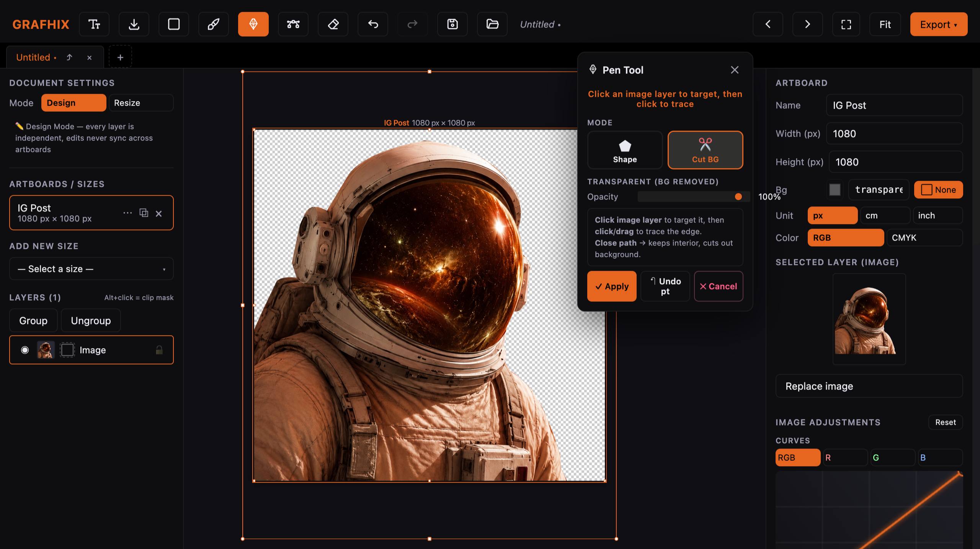The image size is (980, 549).
Task: Open the Bg color swatch
Action: [x=835, y=190]
